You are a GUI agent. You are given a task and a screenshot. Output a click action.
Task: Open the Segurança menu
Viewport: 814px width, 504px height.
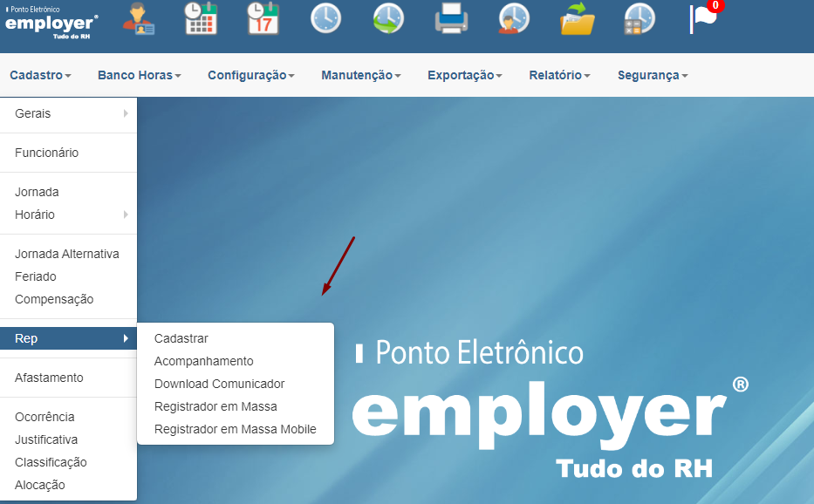pos(653,75)
